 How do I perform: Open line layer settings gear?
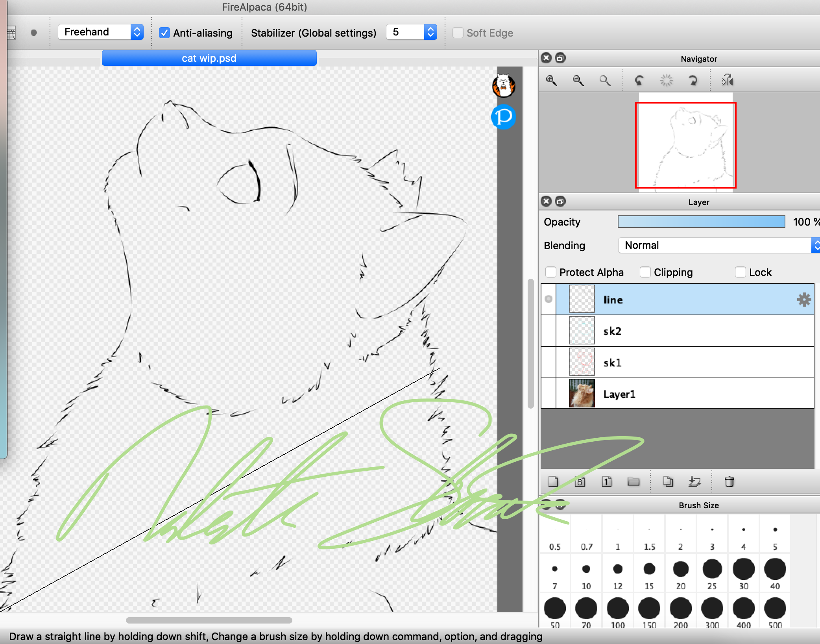coord(804,300)
